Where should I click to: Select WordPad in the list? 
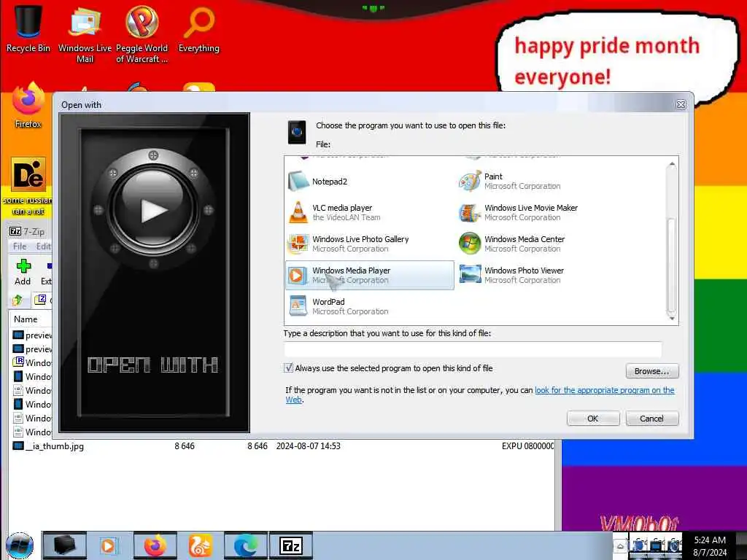(x=370, y=306)
